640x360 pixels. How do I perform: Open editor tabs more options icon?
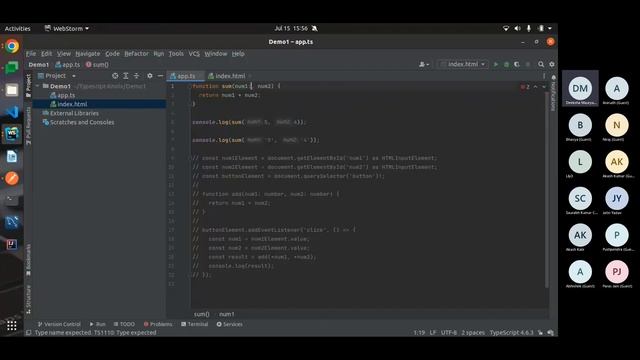[x=544, y=76]
